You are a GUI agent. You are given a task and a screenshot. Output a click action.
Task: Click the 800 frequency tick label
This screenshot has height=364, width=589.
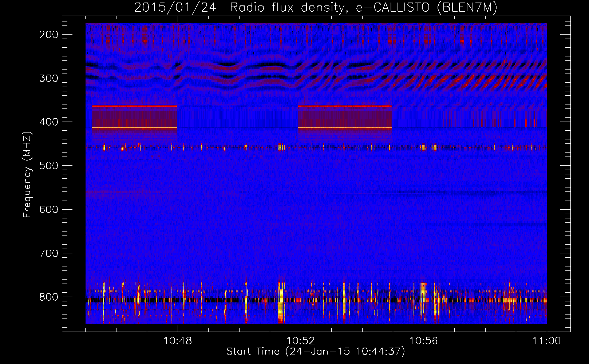[49, 297]
